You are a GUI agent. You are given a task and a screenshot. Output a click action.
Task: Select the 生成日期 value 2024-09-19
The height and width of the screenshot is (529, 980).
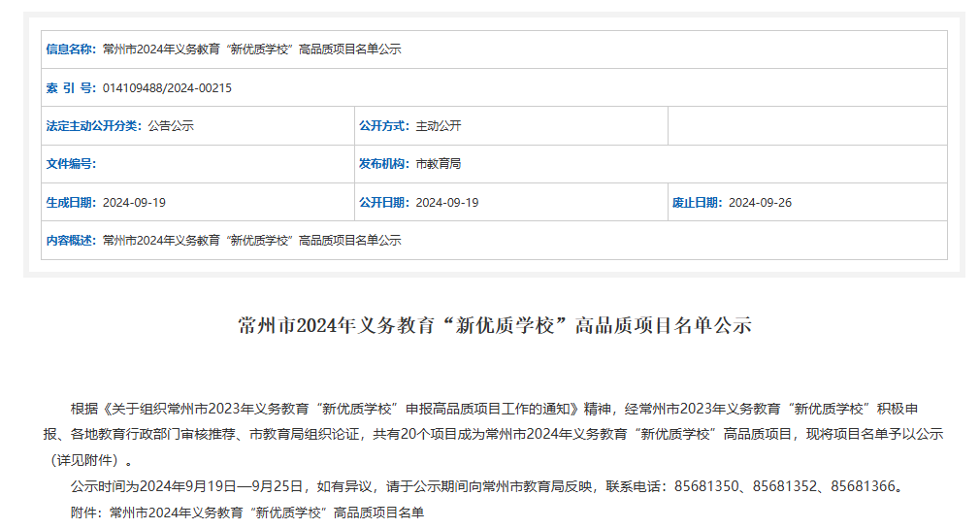(x=134, y=203)
